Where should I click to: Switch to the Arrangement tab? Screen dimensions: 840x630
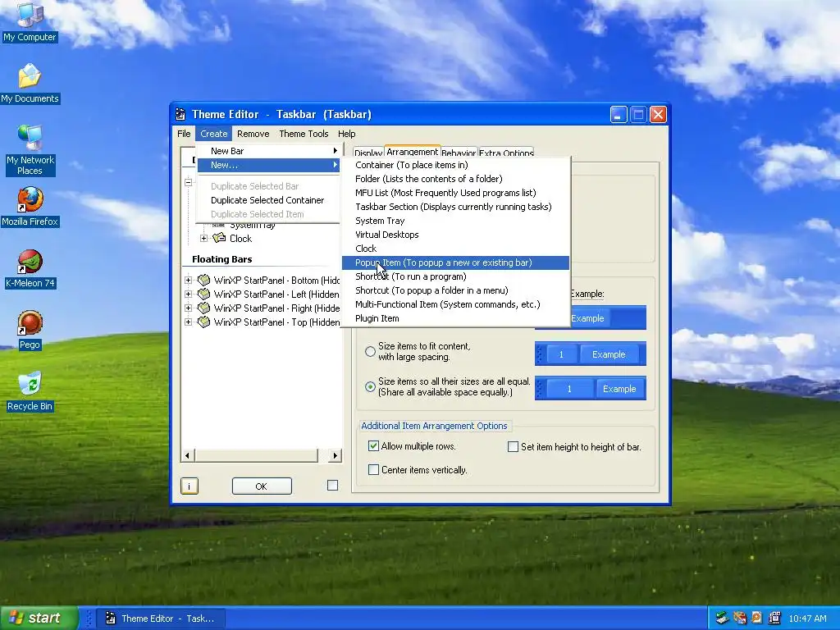point(412,152)
